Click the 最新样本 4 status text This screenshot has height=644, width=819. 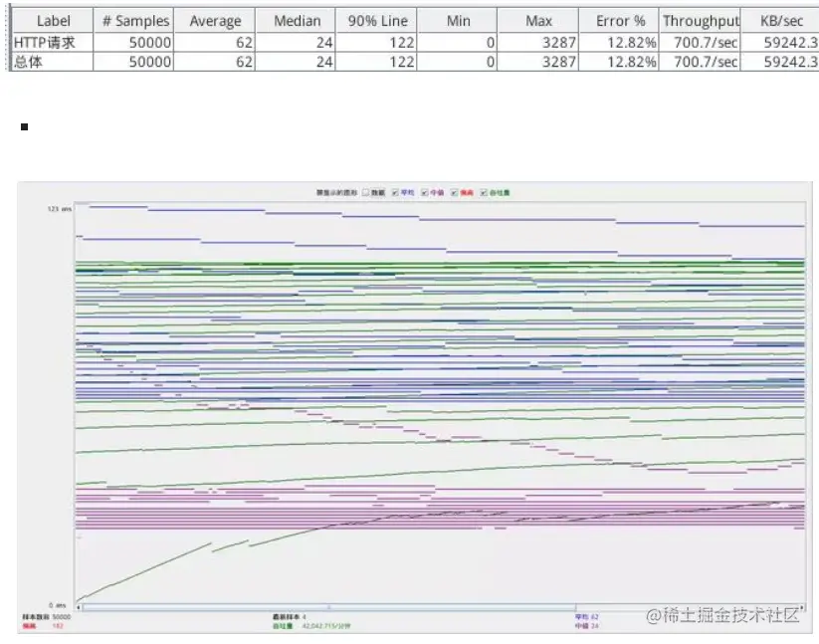pos(289,617)
